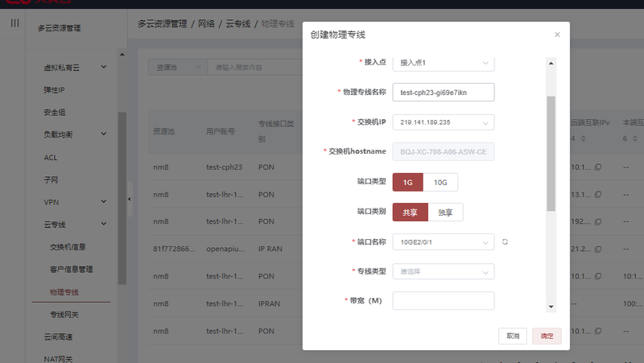Click the refresh icon beside 端口名称
The width and height of the screenshot is (644, 363).
505,241
